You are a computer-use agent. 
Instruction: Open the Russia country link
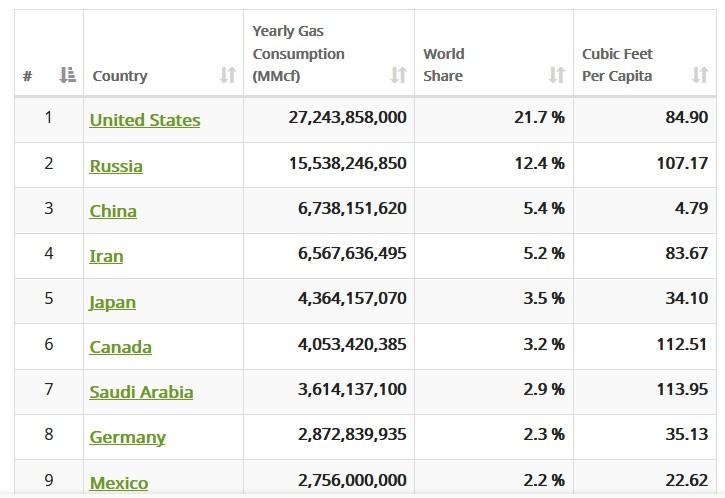(116, 166)
